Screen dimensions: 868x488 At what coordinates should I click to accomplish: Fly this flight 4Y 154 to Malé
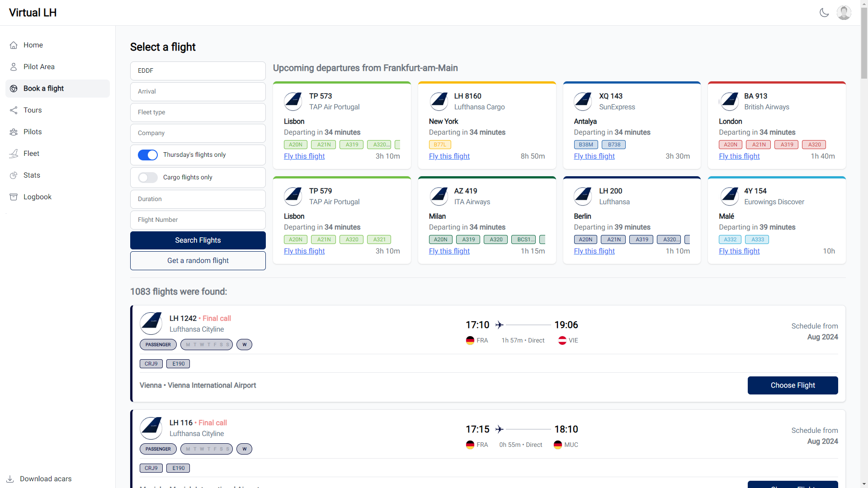740,251
